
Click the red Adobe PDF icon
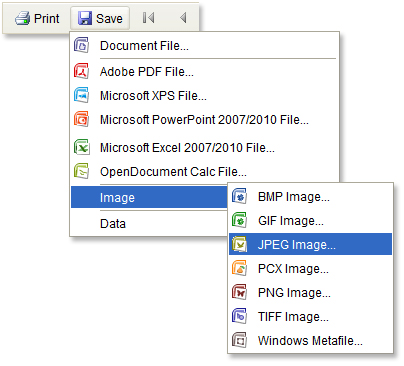point(81,71)
